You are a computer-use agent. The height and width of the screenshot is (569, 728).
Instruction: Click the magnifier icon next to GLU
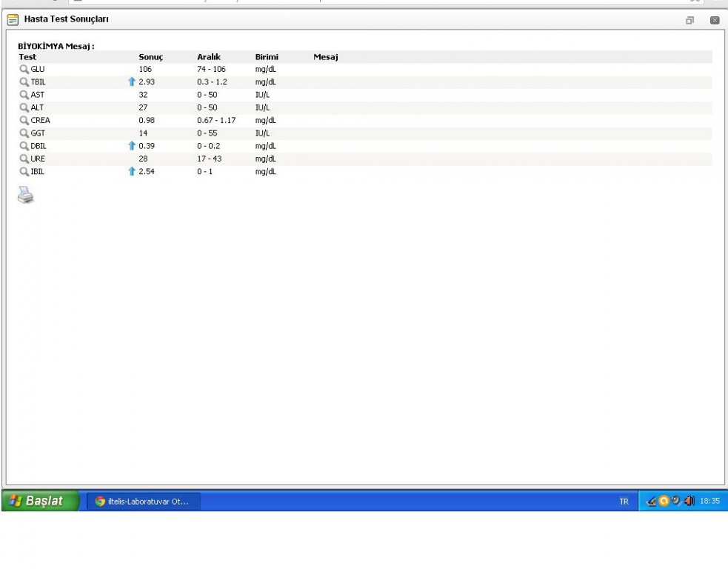(x=24, y=70)
